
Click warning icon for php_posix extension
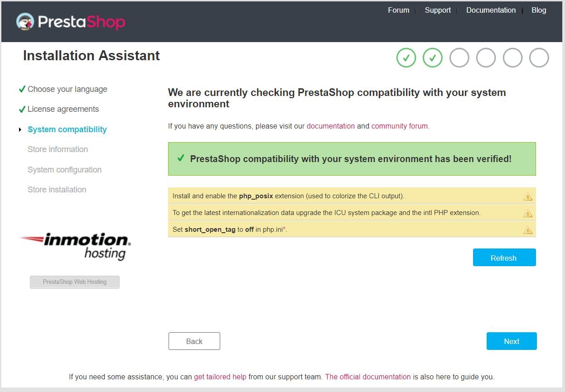pyautogui.click(x=528, y=196)
